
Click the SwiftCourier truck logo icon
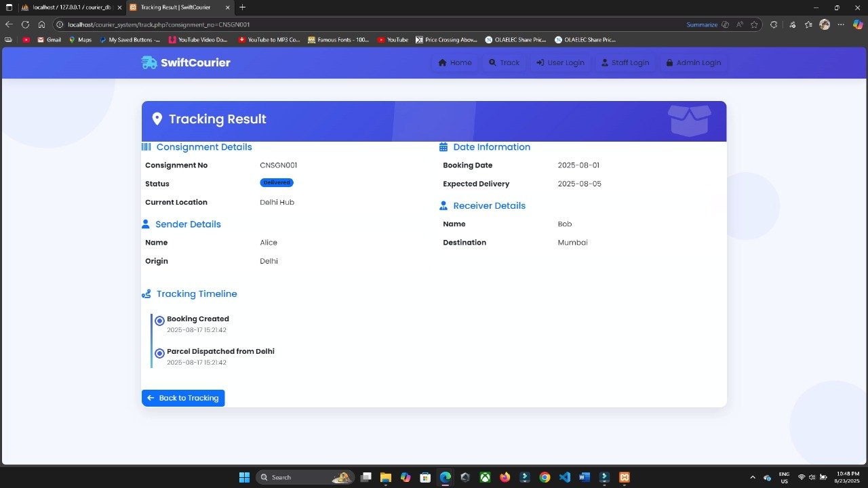tap(149, 62)
